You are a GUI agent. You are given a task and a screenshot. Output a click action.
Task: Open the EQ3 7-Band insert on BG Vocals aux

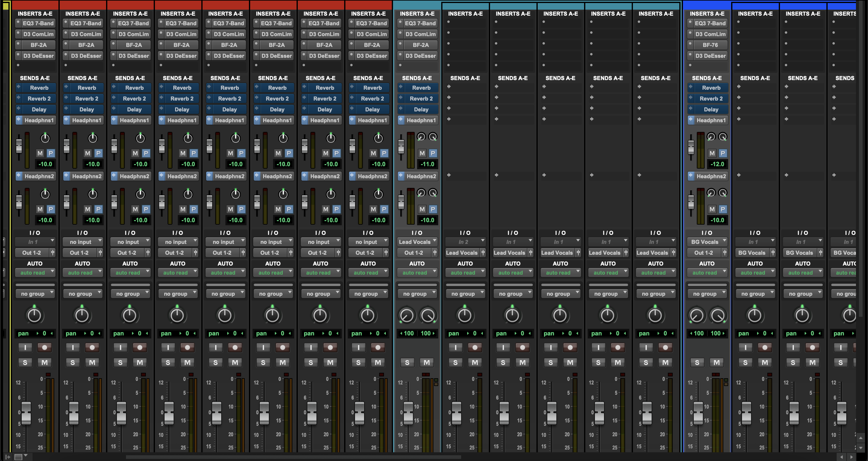[710, 23]
